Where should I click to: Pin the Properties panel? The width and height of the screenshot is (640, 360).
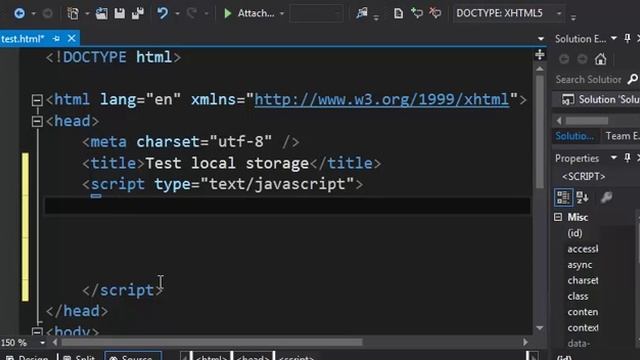click(627, 158)
